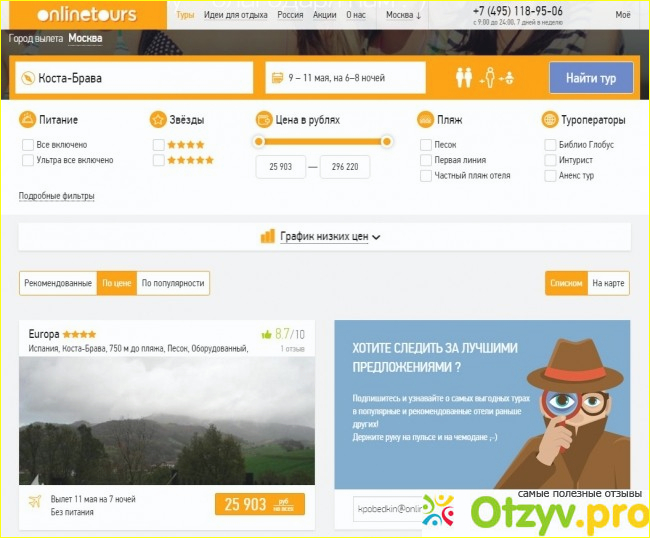Click the Питание fork-and-knife filter icon
The height and width of the screenshot is (538, 650).
pyautogui.click(x=27, y=120)
